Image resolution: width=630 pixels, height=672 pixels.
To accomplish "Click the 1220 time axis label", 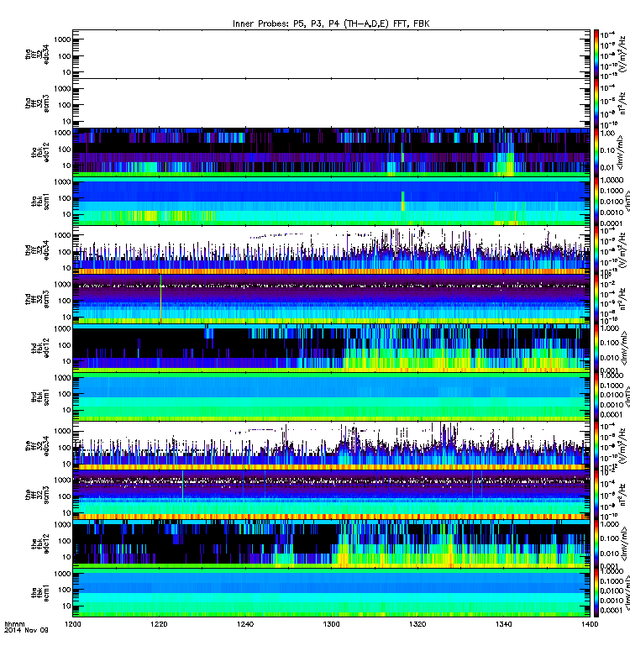I will point(159,624).
